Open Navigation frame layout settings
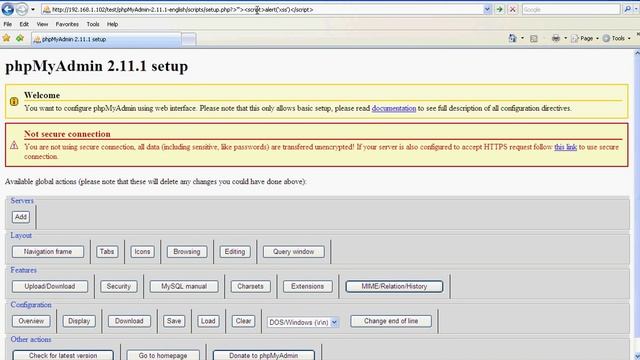640x360 pixels. pyautogui.click(x=48, y=252)
